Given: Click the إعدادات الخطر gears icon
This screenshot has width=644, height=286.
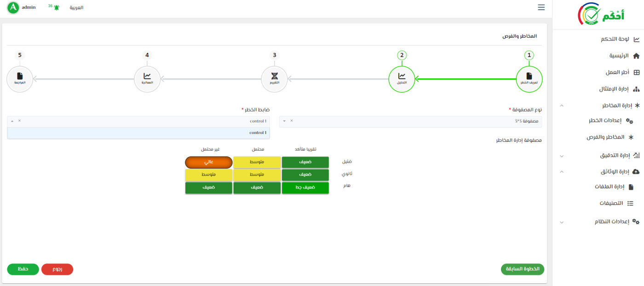Looking at the screenshot, I should pyautogui.click(x=630, y=121).
